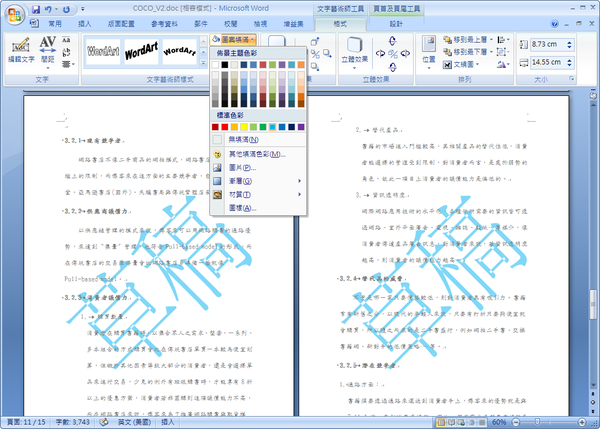
Task: Click the 英文 (美國) language indicator
Action: point(134,422)
